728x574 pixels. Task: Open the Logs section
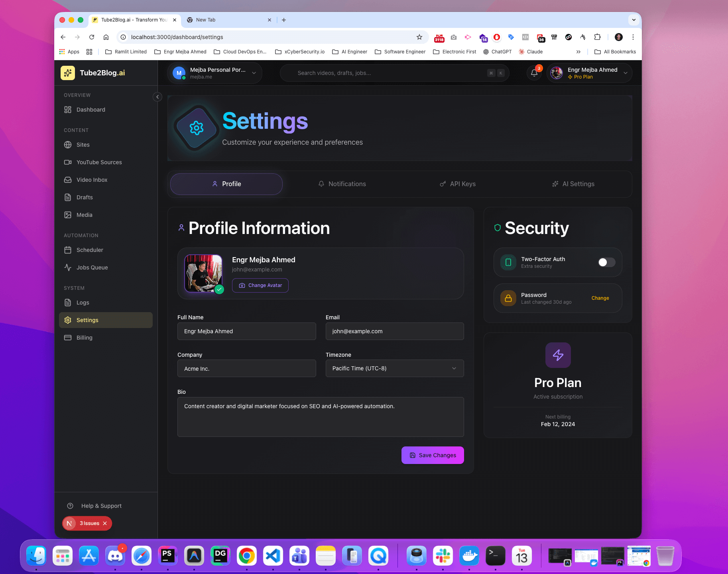(83, 303)
